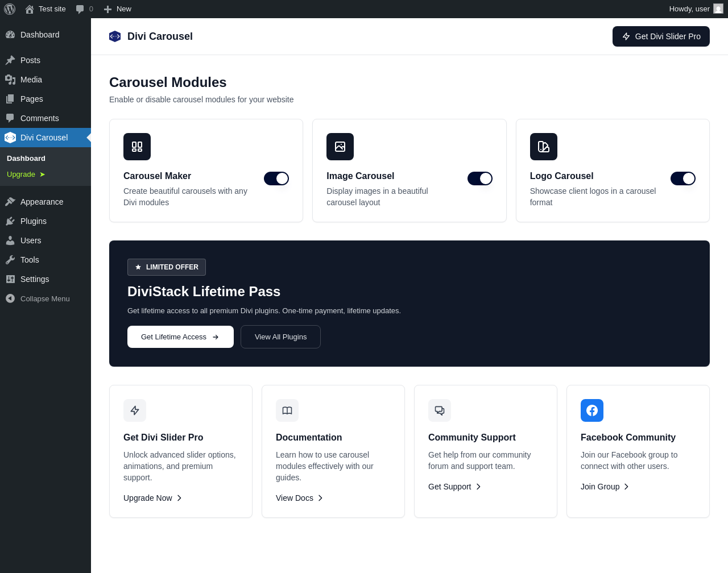Click the DiviStack Lifetime Pass heading
Screen dimensions: 728x573
pyautogui.click(x=204, y=292)
